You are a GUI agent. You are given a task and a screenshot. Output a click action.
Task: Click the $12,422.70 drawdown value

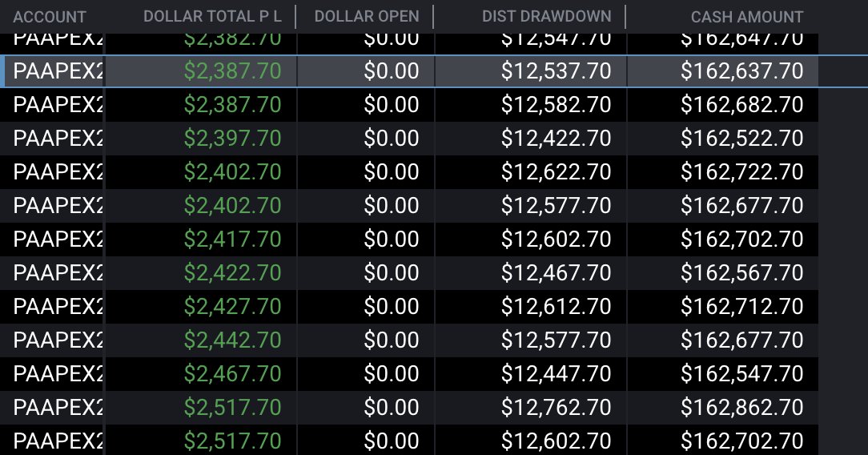click(556, 139)
